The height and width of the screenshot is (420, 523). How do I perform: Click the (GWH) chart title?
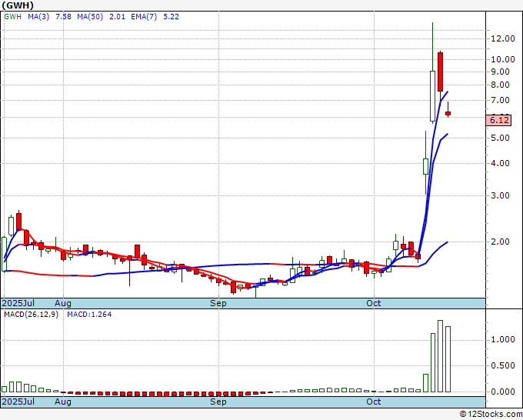[x=18, y=5]
